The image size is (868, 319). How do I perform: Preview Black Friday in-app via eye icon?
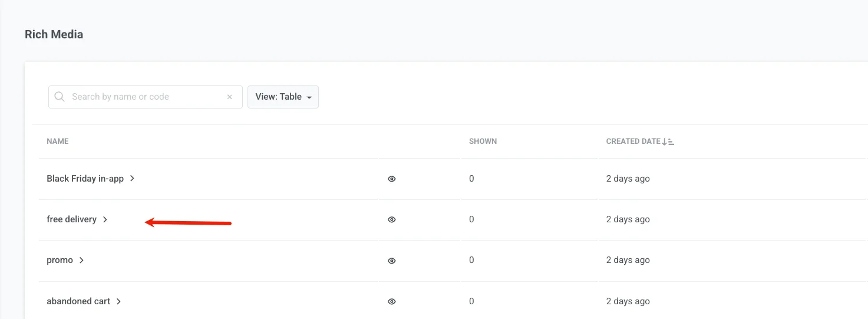(392, 179)
